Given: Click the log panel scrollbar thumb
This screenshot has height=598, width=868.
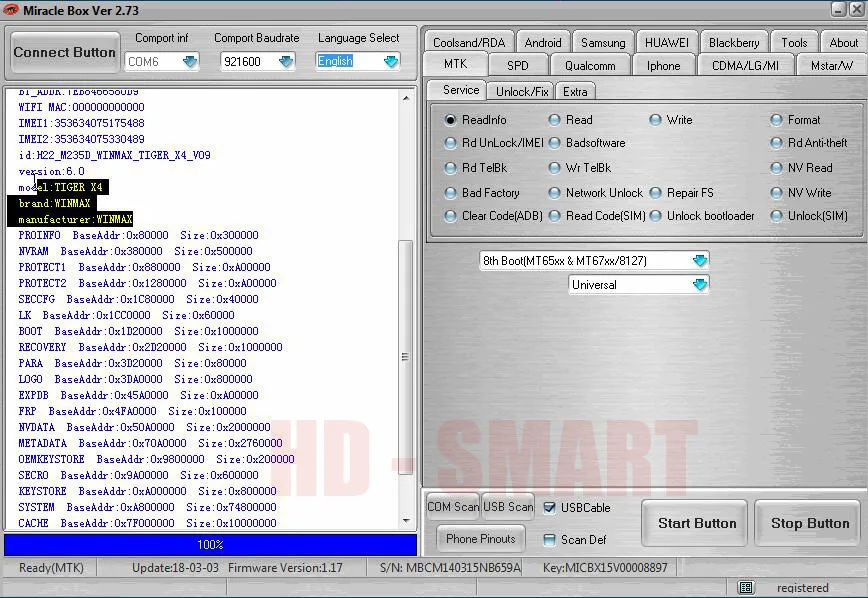Looking at the screenshot, I should tap(406, 357).
